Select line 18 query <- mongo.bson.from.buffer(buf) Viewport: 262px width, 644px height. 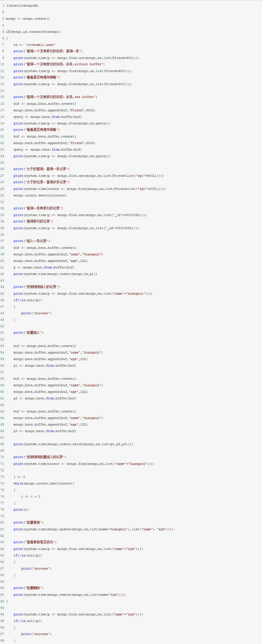click(48, 117)
